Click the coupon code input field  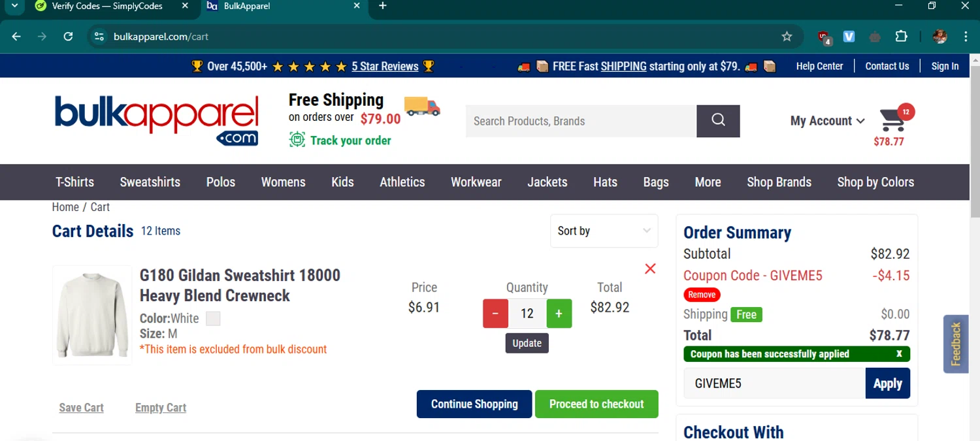point(774,384)
